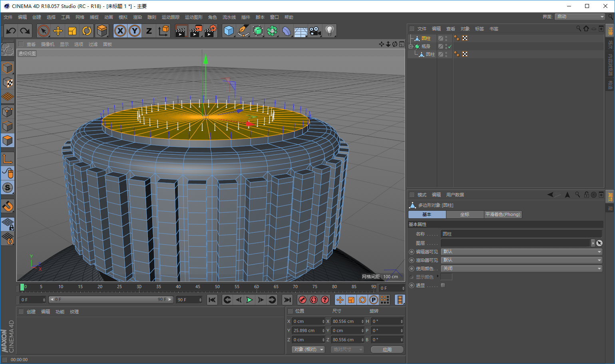
Task: Toggle 透显 X-ray checkbox
Action: point(443,285)
